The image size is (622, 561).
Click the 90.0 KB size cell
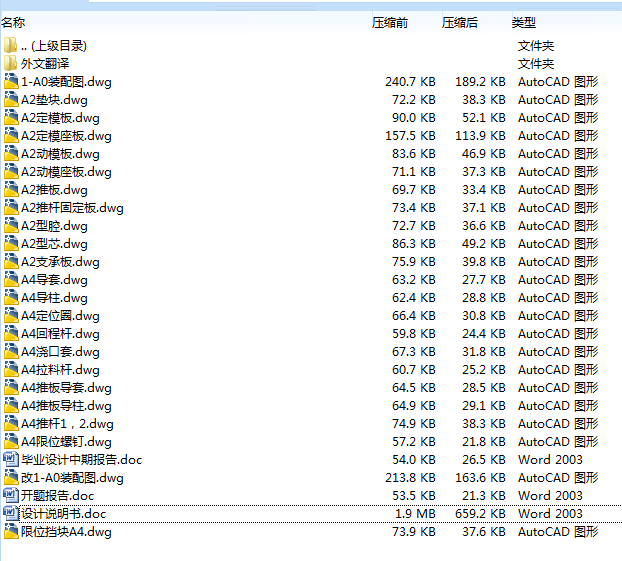[414, 118]
